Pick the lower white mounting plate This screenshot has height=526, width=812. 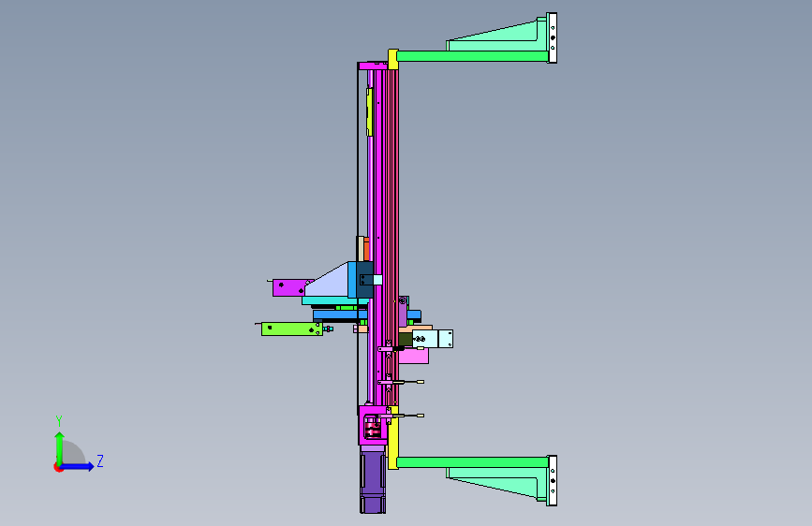point(552,480)
